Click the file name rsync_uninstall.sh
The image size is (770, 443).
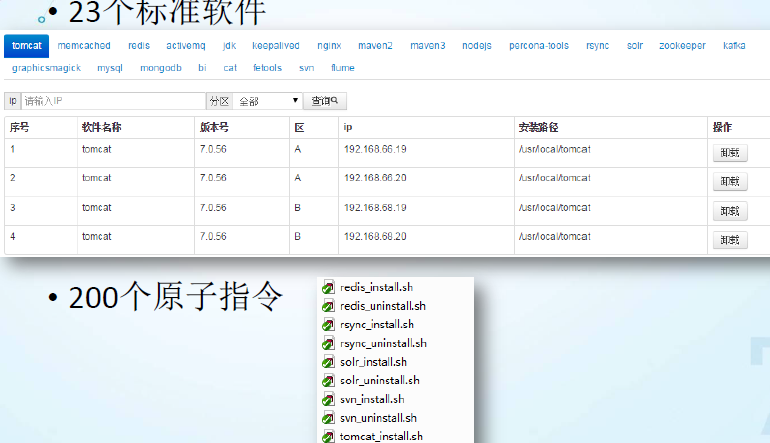pyautogui.click(x=383, y=343)
